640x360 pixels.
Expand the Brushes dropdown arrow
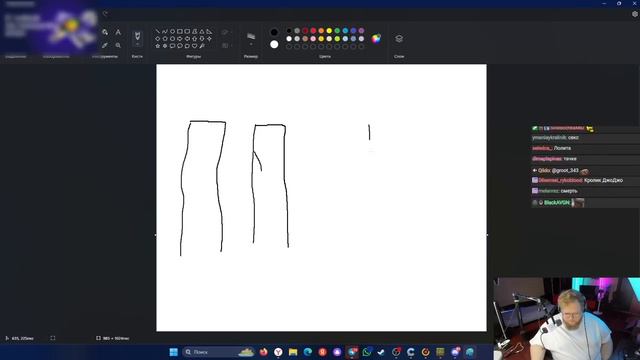pos(138,44)
